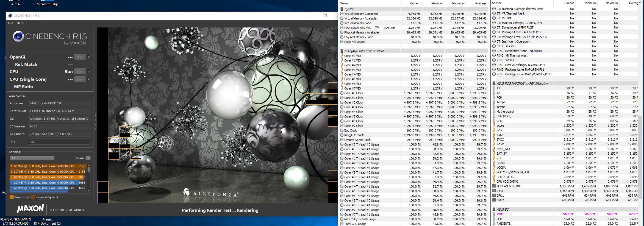Viewport: 644px width, 226px height.
Task: Click the thermometer icon beside CPU (PECI)
Action: (494, 116)
